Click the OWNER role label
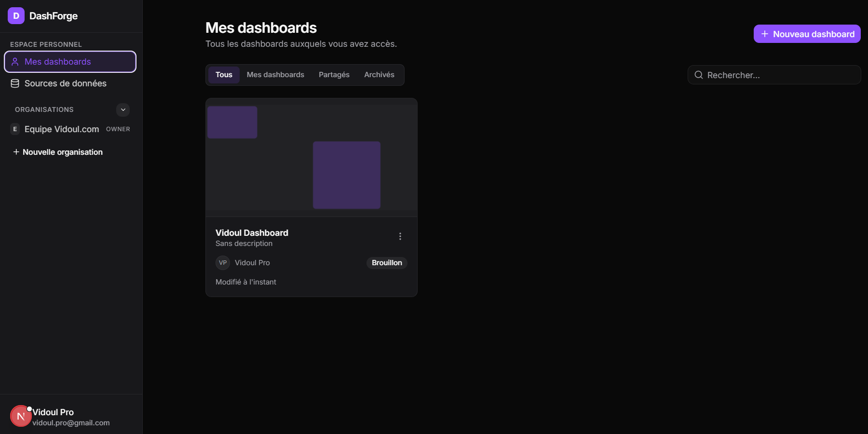The image size is (868, 434). pyautogui.click(x=118, y=129)
